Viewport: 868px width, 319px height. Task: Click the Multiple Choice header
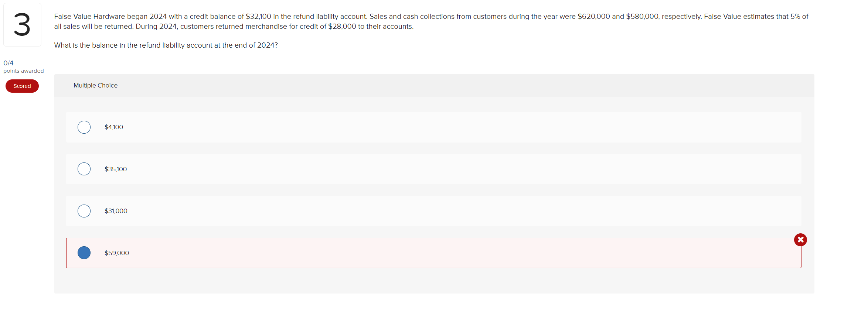click(95, 85)
